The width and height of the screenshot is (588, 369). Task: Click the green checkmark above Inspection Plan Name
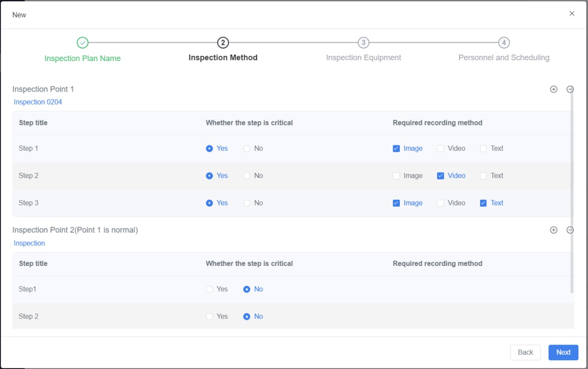pos(82,42)
